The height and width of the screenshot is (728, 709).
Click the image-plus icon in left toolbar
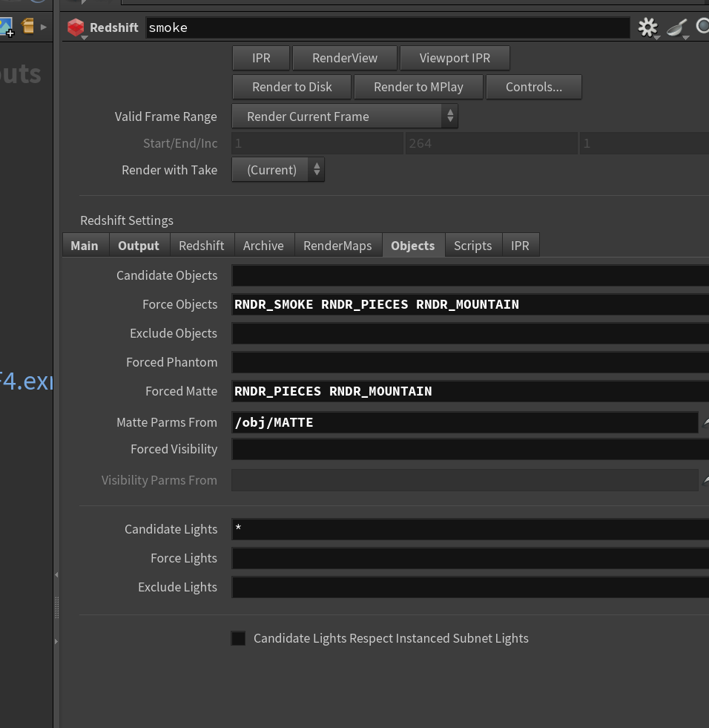point(7,27)
